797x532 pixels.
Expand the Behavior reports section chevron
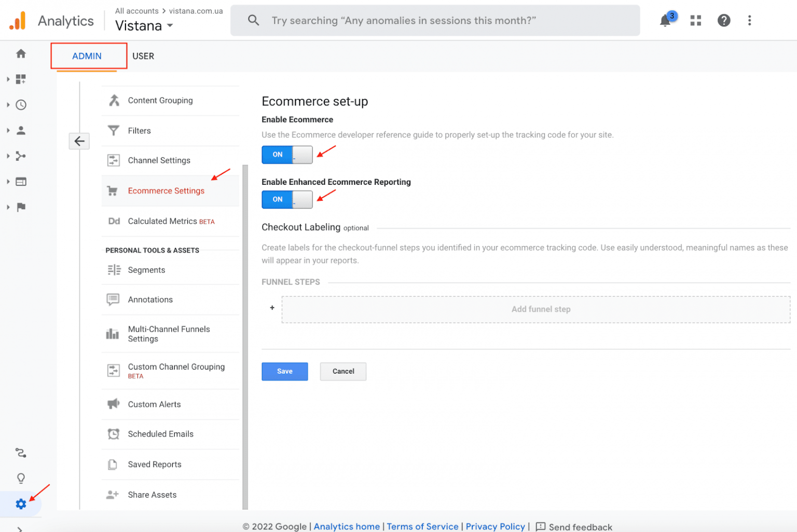click(7, 181)
